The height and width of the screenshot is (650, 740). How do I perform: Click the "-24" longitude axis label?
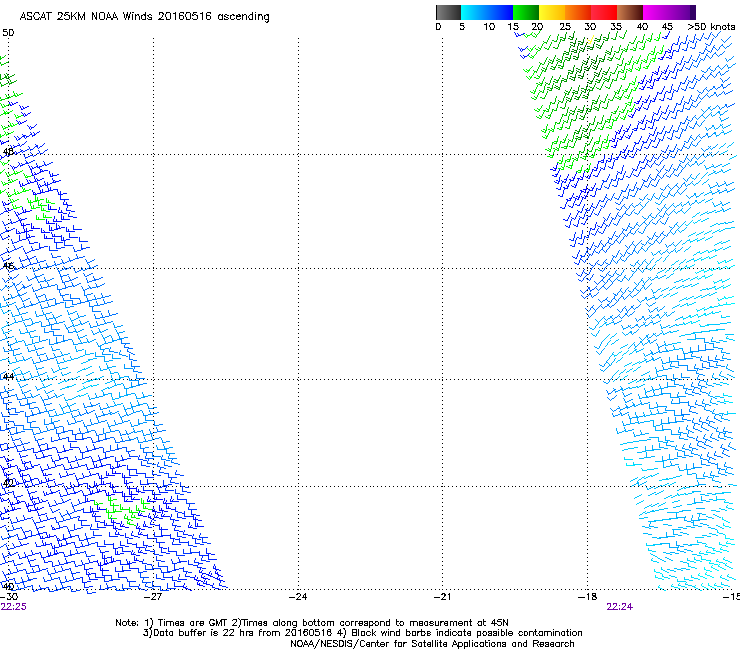click(298, 597)
